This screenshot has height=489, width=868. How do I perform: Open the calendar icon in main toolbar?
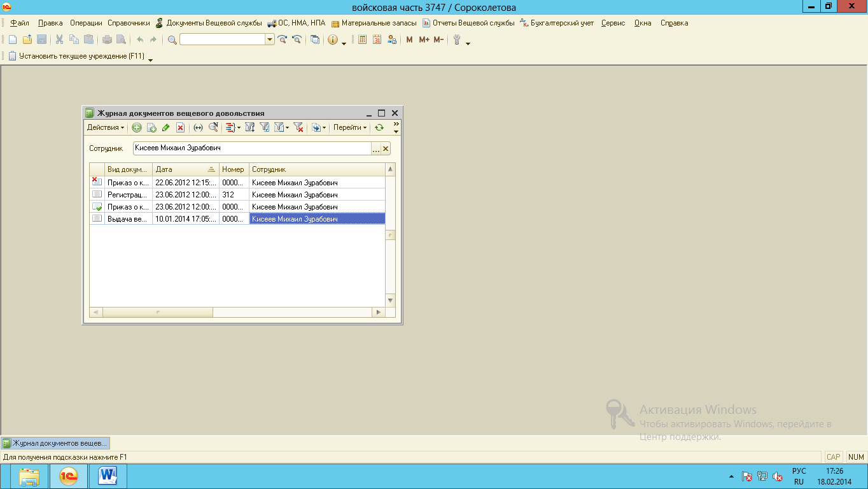tap(377, 39)
